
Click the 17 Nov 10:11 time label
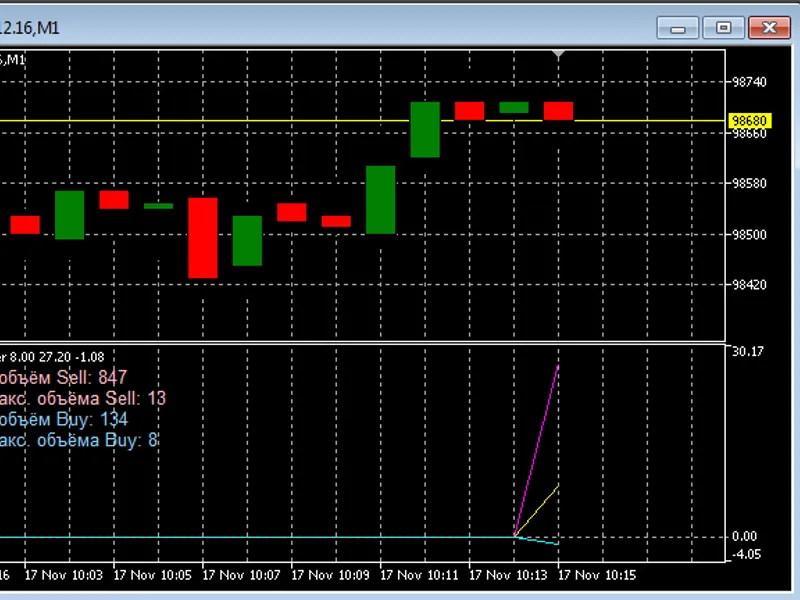pyautogui.click(x=419, y=576)
